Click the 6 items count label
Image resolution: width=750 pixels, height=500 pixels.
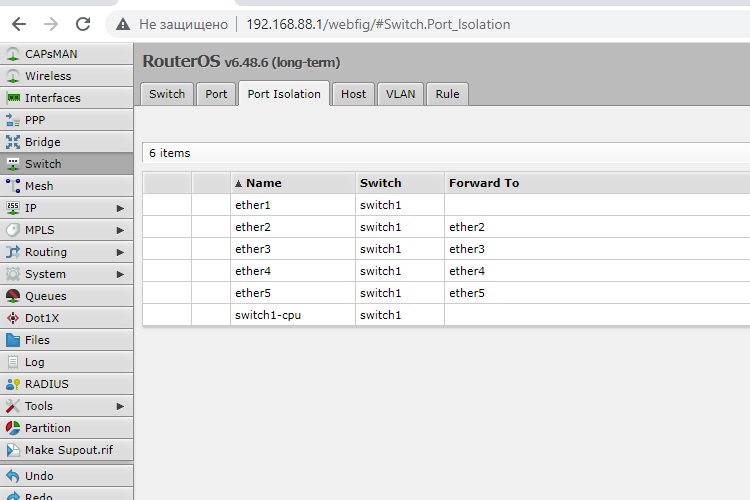170,153
